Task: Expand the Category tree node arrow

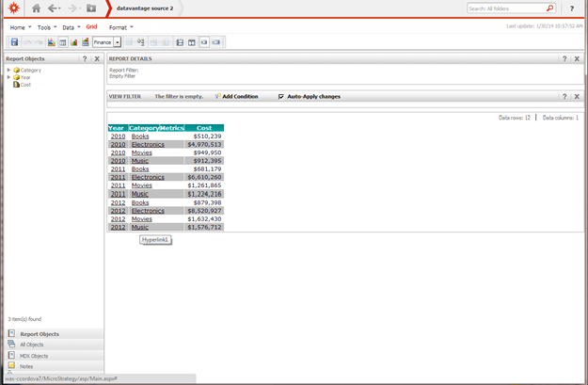Action: point(9,70)
